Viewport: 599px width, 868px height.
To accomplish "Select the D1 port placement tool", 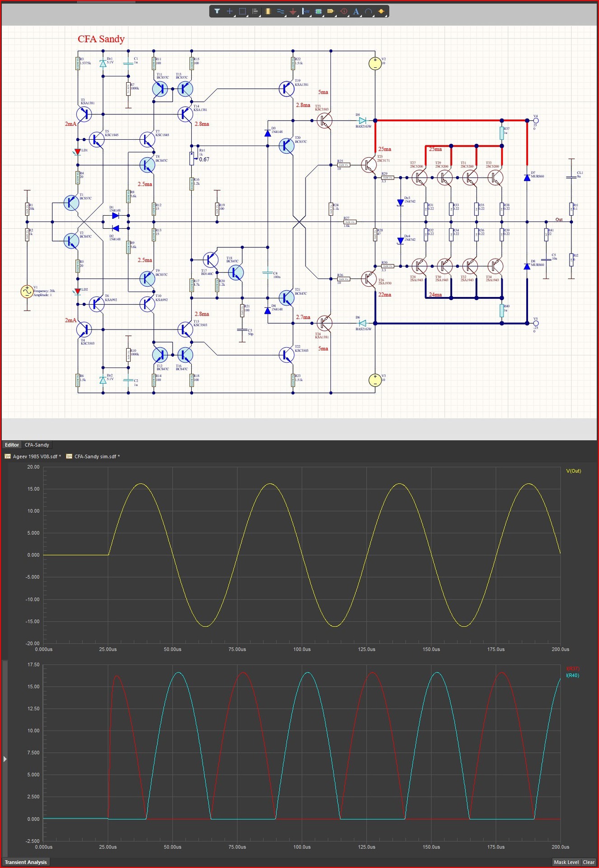I will (x=330, y=11).
